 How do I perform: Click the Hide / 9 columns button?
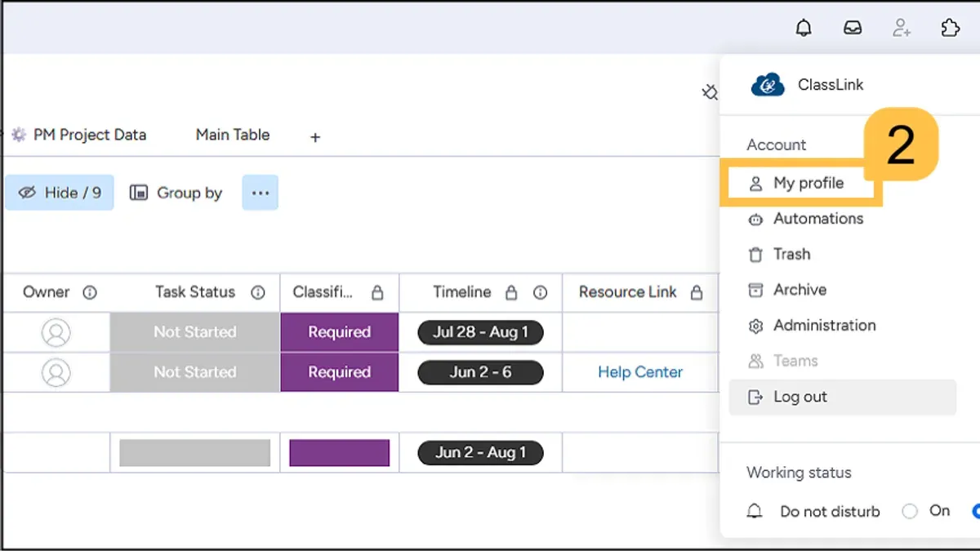[x=60, y=193]
